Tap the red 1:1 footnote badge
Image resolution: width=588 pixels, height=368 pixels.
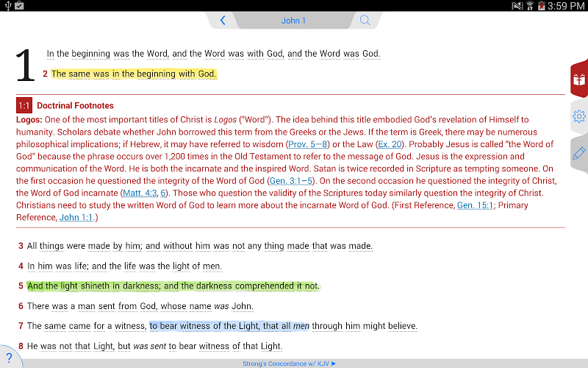tap(24, 105)
